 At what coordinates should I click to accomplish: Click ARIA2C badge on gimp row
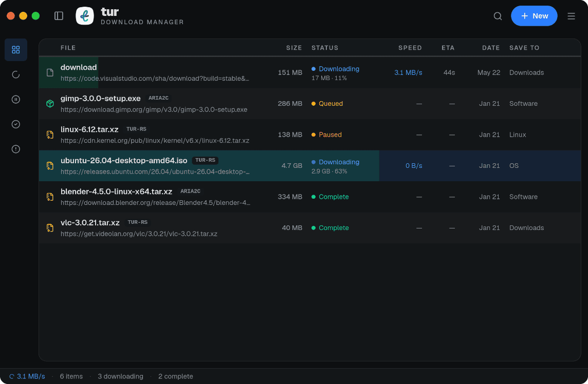click(x=158, y=98)
